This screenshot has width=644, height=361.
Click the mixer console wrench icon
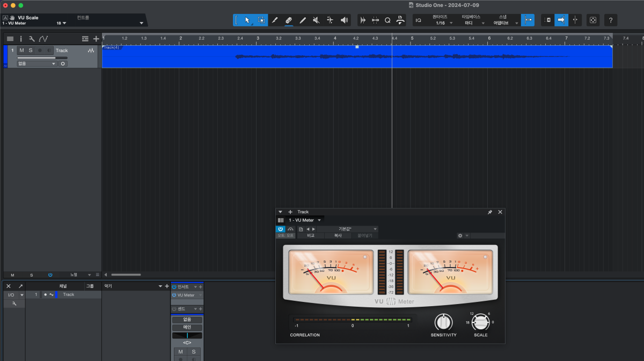[14, 304]
